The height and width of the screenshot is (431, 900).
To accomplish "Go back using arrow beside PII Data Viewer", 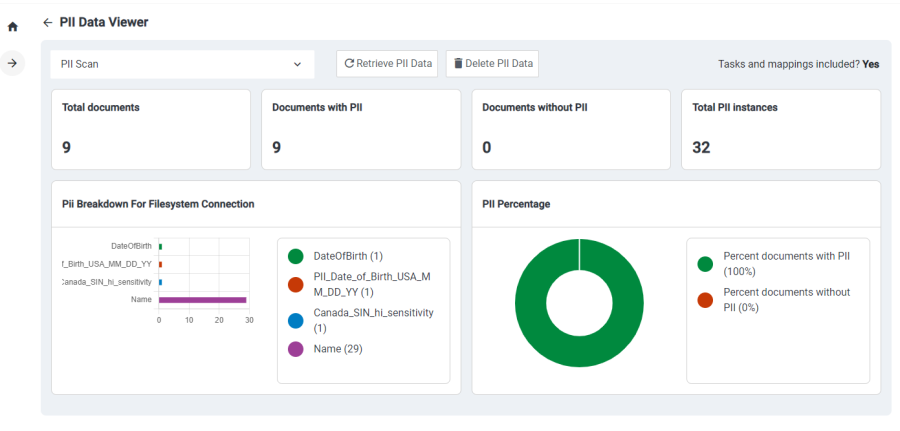I will coord(47,22).
